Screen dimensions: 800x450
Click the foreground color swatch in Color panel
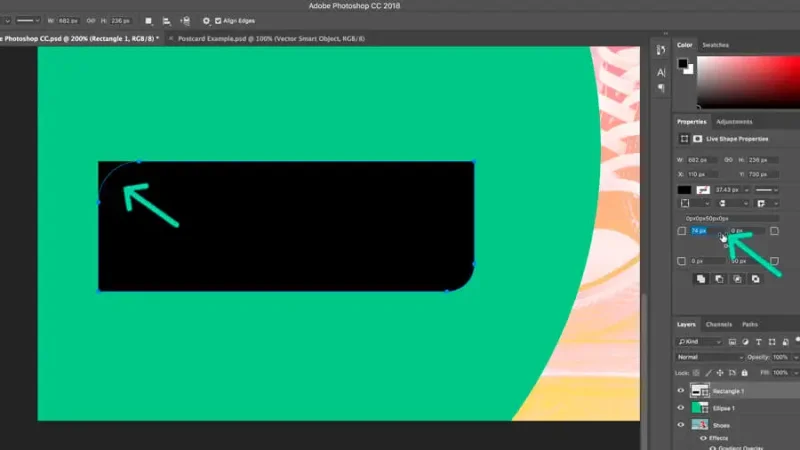pyautogui.click(x=683, y=64)
